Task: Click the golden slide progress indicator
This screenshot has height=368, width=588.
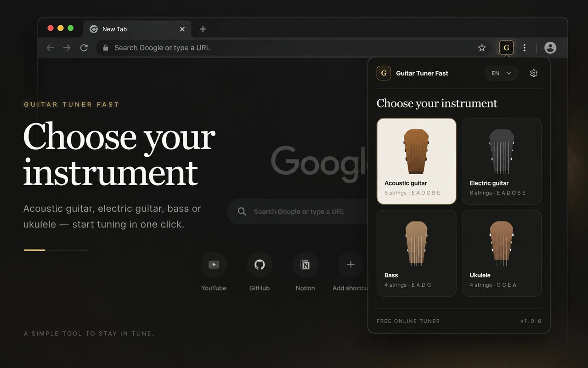Action: point(34,250)
